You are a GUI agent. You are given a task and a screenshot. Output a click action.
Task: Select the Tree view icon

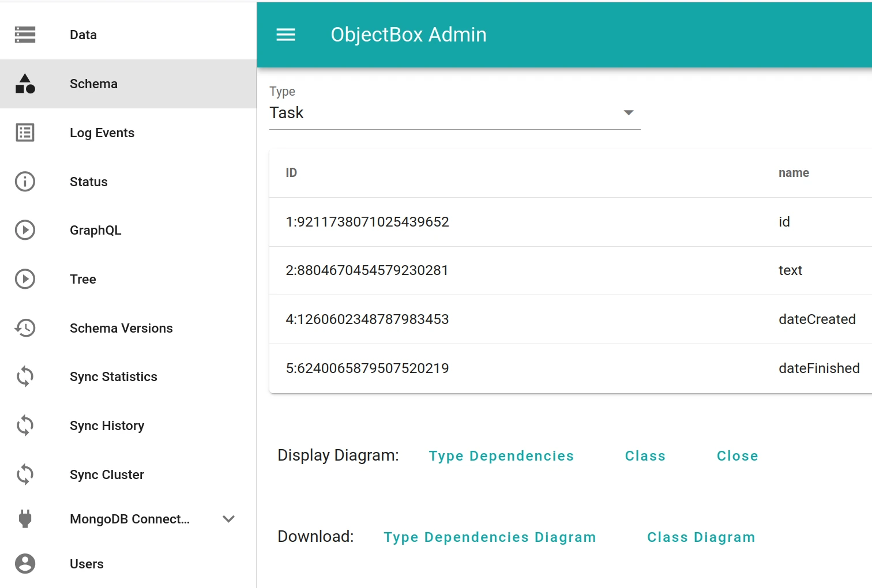click(24, 279)
